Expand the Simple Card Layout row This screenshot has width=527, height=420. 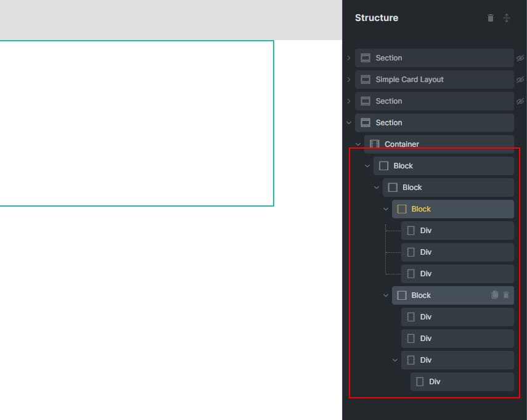pyautogui.click(x=349, y=80)
